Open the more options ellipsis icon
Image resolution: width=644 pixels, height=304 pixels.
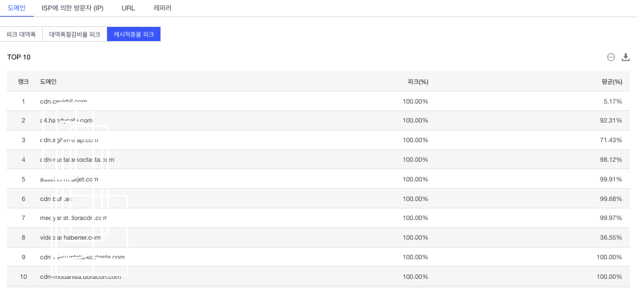point(611,57)
